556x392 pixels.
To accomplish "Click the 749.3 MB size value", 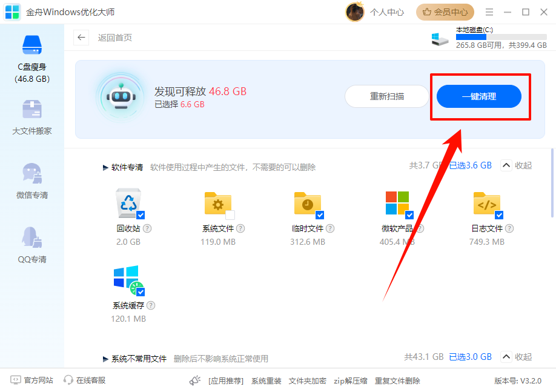I will [486, 242].
